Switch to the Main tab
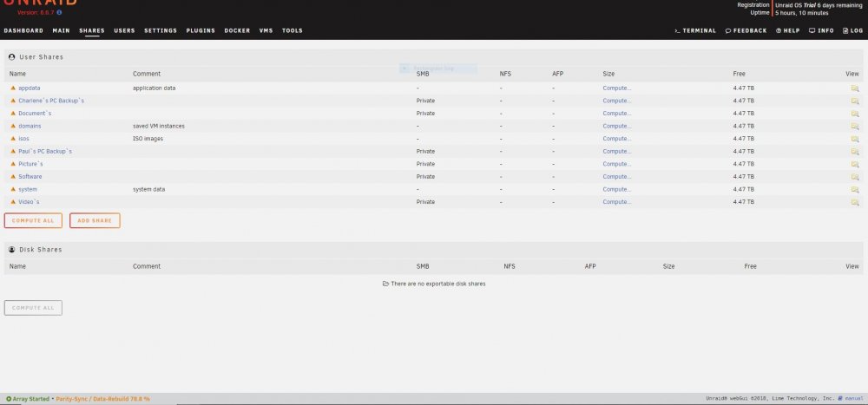 click(62, 31)
